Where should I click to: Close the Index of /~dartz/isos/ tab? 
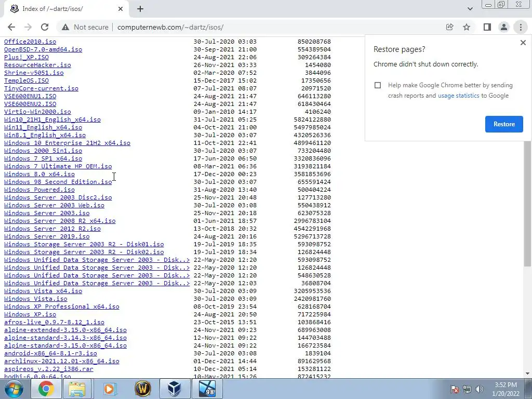tap(121, 9)
